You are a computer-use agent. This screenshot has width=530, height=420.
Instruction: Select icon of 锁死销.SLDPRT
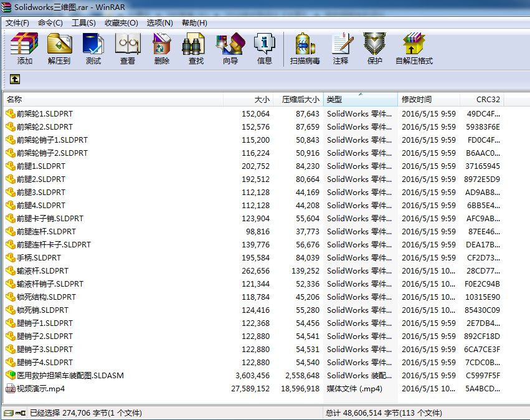(x=11, y=310)
